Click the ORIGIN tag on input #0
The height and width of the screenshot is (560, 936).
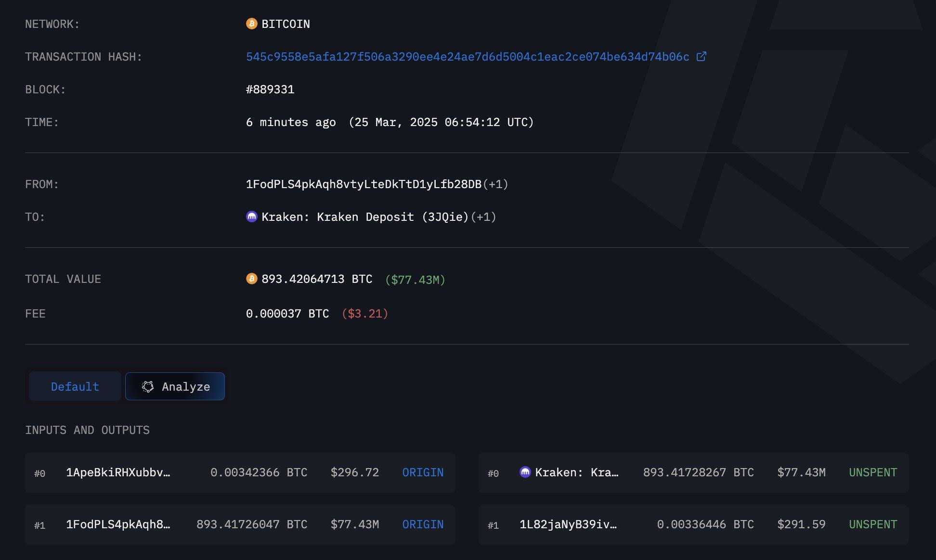422,472
